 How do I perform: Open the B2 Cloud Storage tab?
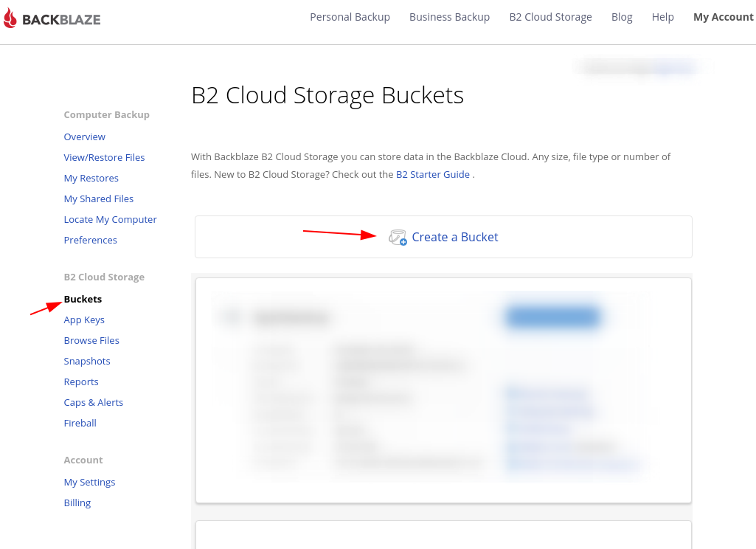pyautogui.click(x=550, y=16)
